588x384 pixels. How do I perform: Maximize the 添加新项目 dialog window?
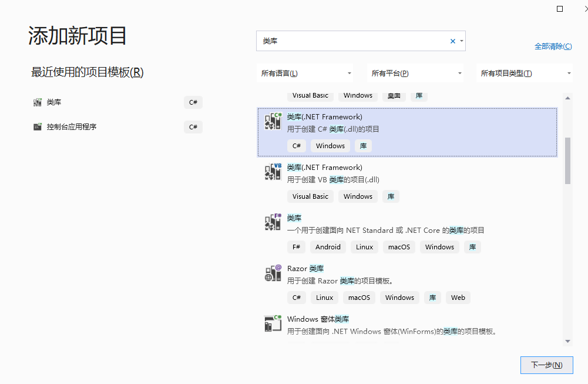point(560,9)
